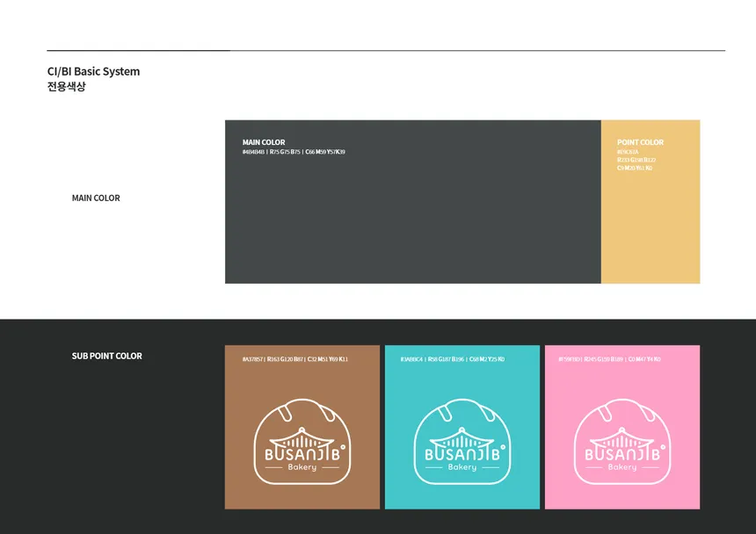Click the Busanjib logo on the brown swatch
756x534 pixels.
pos(302,442)
